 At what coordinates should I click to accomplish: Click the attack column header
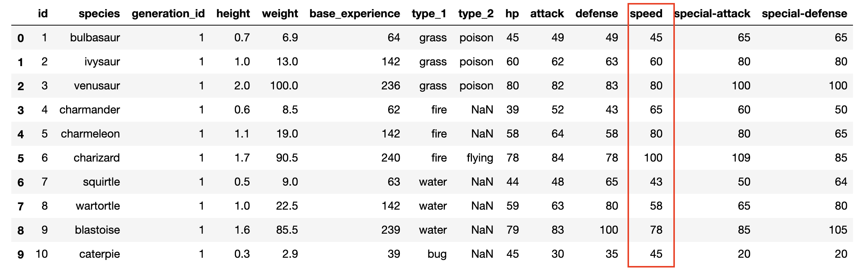click(x=547, y=14)
